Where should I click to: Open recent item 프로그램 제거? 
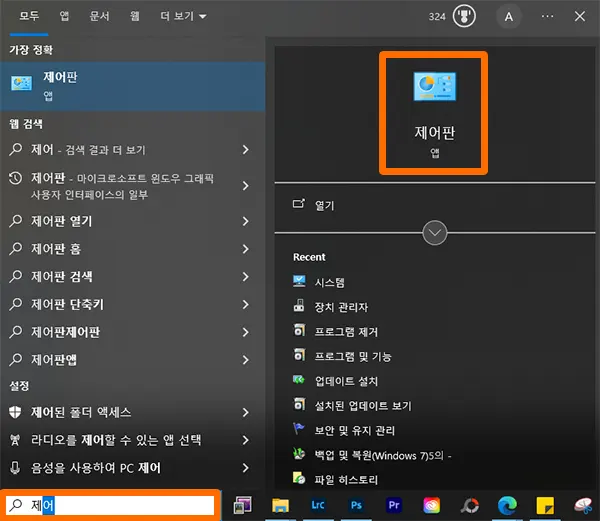point(335,331)
